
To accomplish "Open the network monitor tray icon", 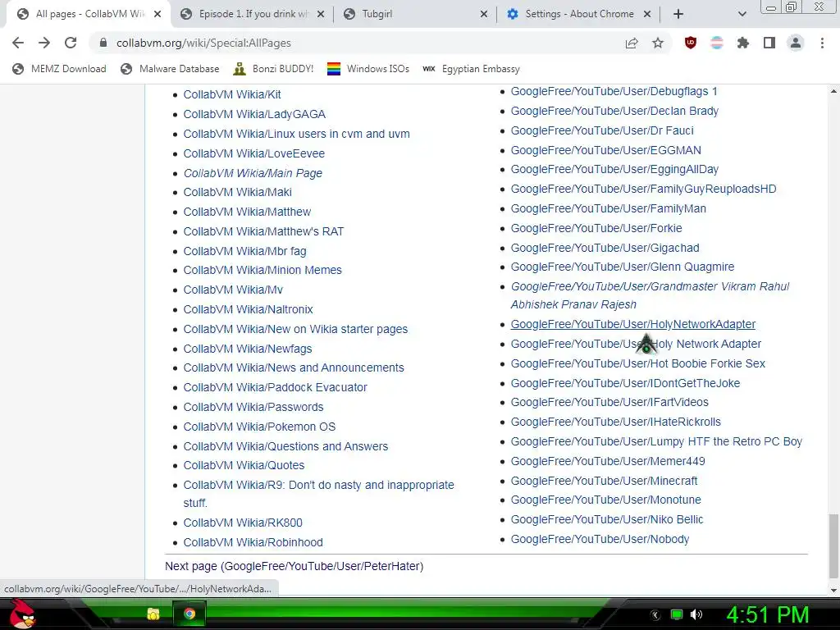I will tap(677, 614).
